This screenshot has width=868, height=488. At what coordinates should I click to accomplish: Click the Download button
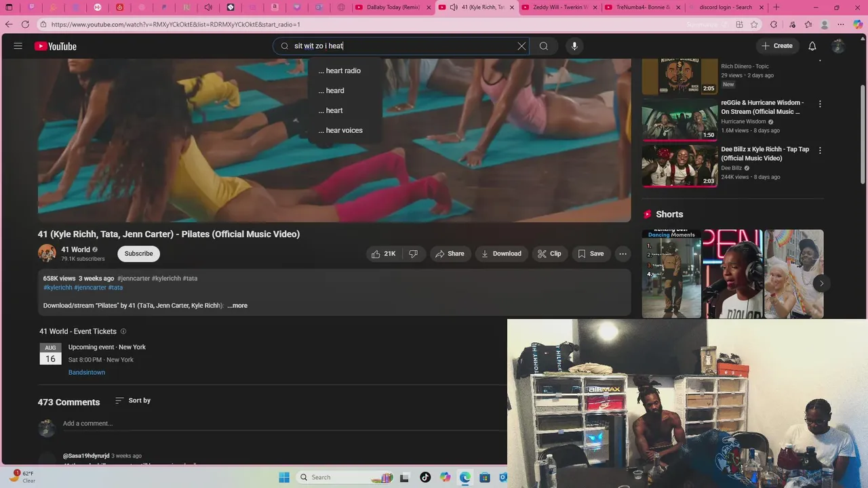click(501, 253)
